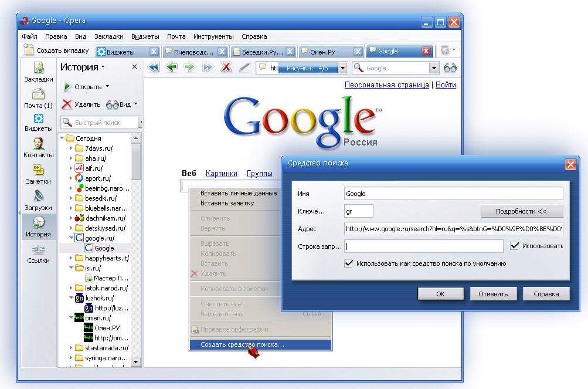The image size is (588, 389).
Task: Click the history list scrollbar down arrow
Action: click(x=136, y=362)
